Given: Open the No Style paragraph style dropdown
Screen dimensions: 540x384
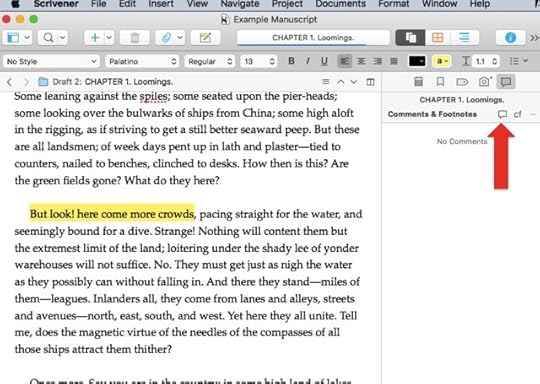Looking at the screenshot, I should pos(51,61).
